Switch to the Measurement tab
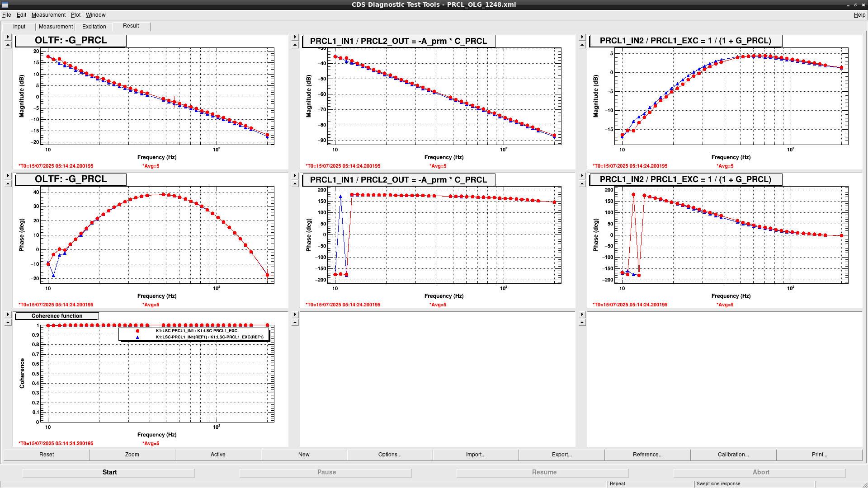This screenshot has height=488, width=868. [56, 27]
